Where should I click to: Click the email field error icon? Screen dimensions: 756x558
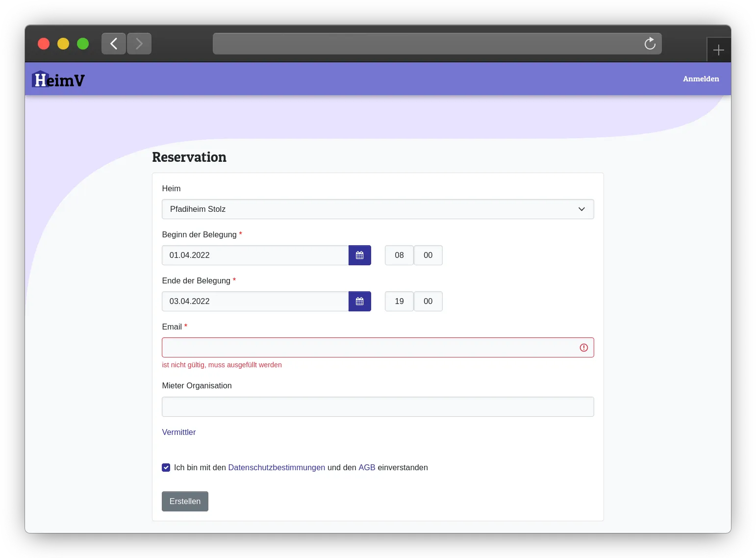583,348
